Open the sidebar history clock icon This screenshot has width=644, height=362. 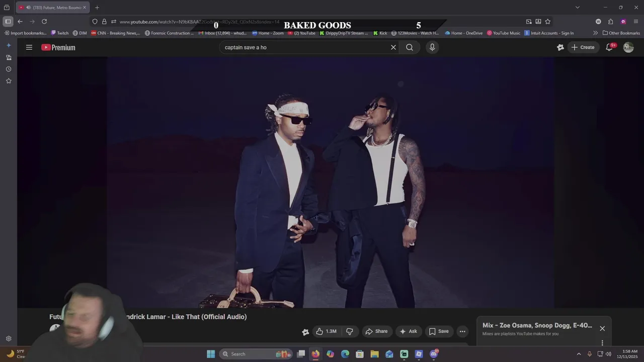[x=9, y=69]
